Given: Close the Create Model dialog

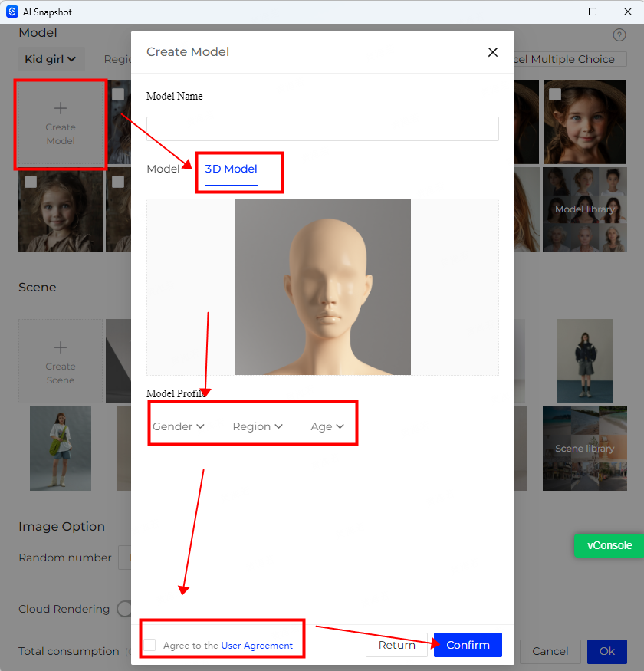Looking at the screenshot, I should click(x=492, y=52).
